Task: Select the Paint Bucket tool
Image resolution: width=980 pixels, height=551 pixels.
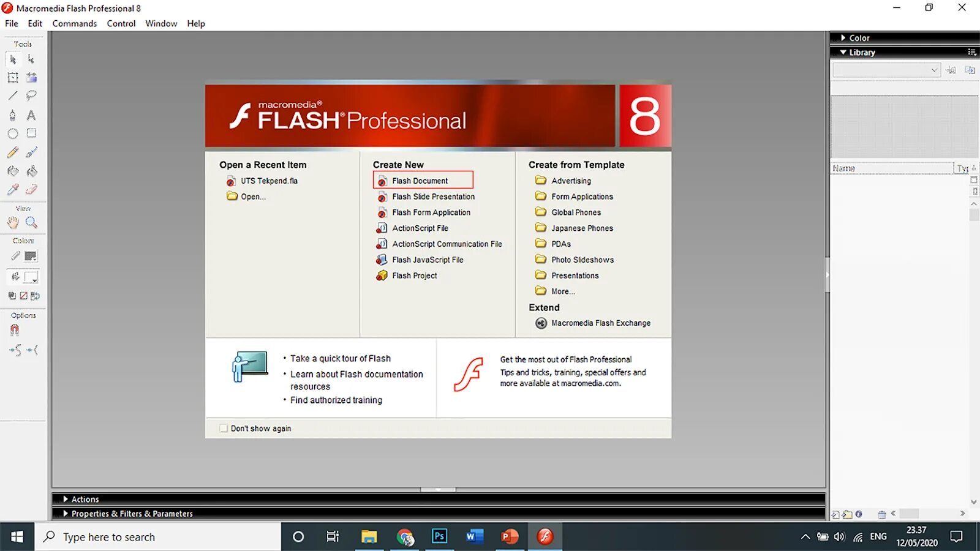Action: [31, 171]
